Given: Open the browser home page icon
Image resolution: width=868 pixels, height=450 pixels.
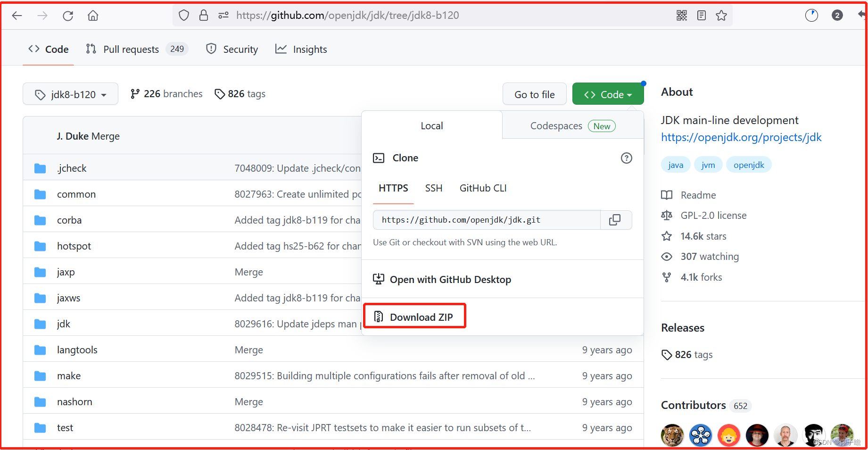Looking at the screenshot, I should coord(93,16).
